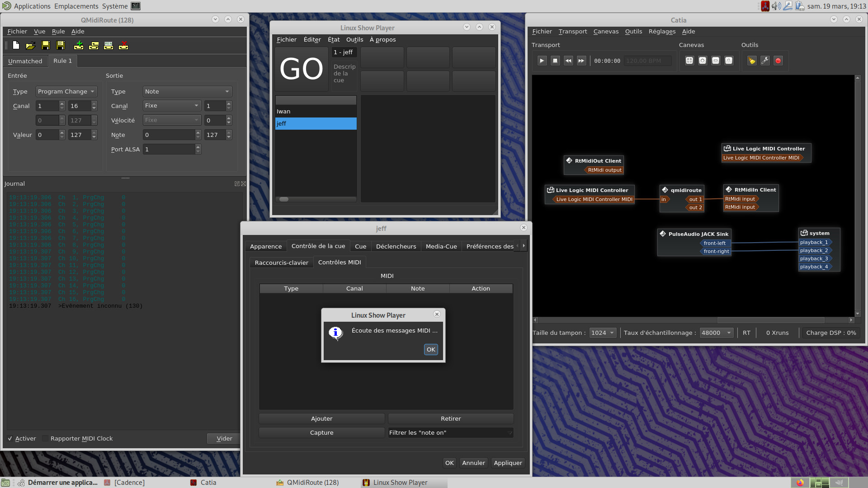The image size is (868, 488).
Task: Click the Capture button
Action: 321,432
